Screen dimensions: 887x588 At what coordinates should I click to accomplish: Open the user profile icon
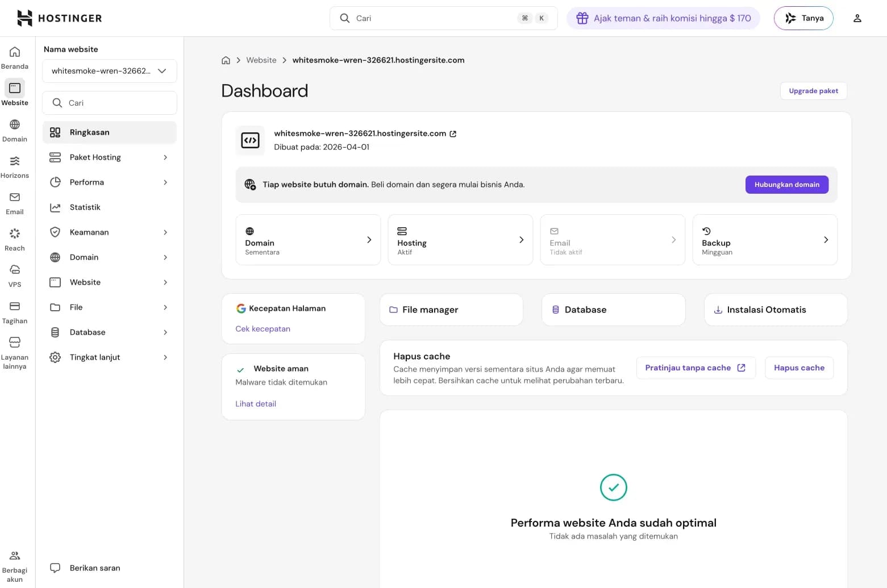coord(857,18)
